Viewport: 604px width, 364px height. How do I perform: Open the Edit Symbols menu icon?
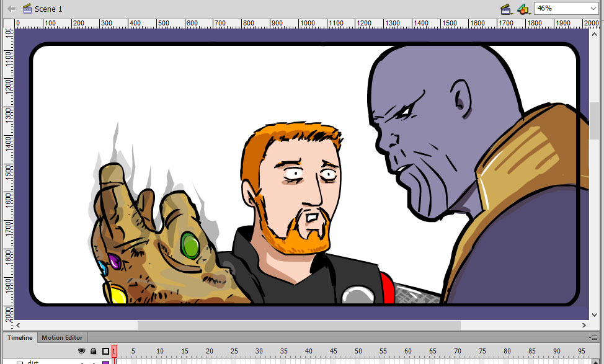pyautogui.click(x=523, y=9)
